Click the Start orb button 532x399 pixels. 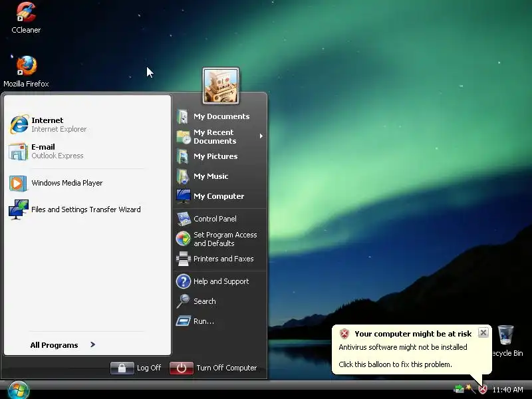(19, 390)
